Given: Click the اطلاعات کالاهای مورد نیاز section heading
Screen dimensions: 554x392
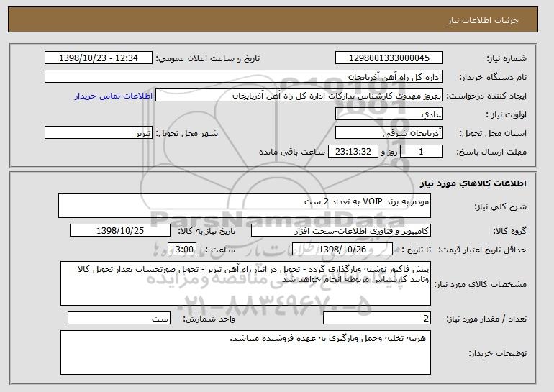Looking at the screenshot, I should [x=473, y=183].
